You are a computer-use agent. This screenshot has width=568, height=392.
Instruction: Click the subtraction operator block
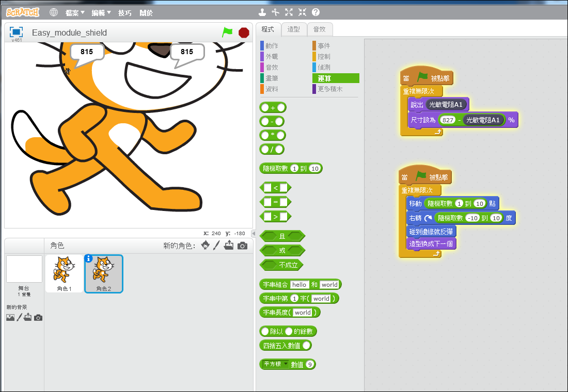272,121
